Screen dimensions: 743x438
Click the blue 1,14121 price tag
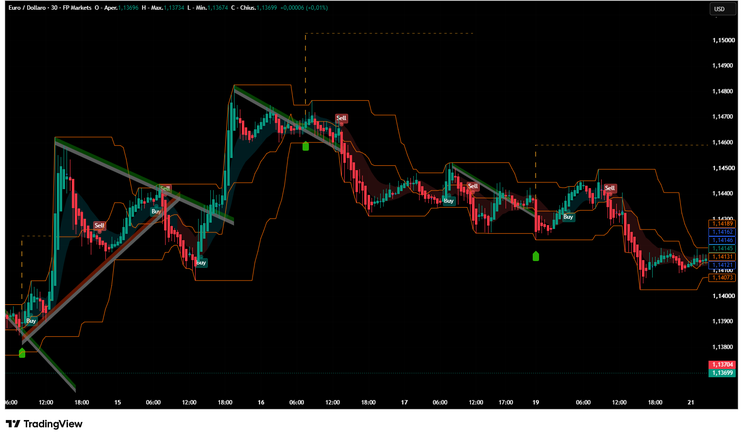coord(722,265)
